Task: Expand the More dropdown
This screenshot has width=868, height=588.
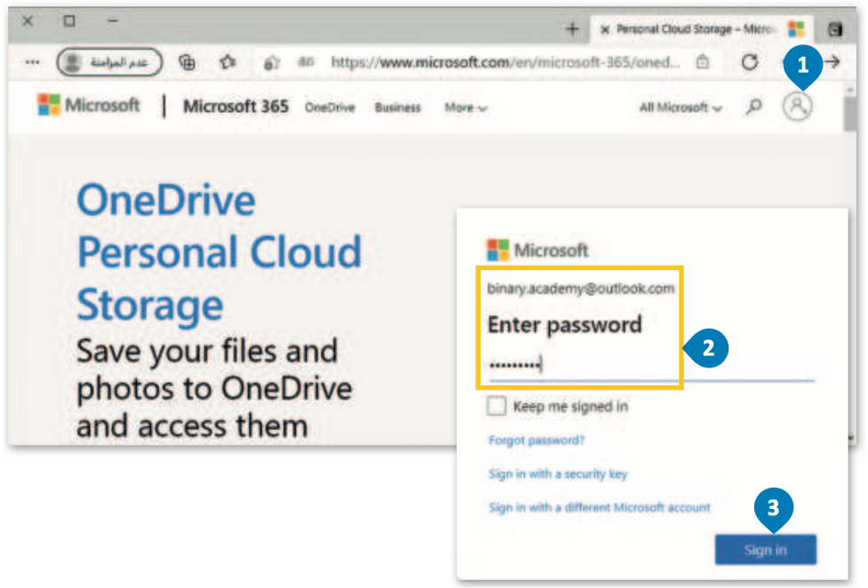Action: (466, 107)
